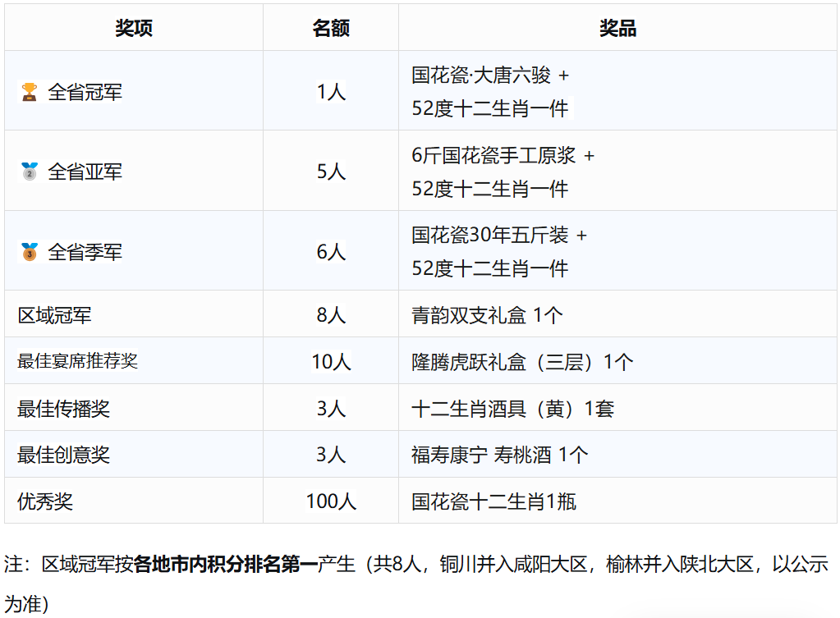Click the bronze medal icon beside 全省季军

tap(30, 252)
